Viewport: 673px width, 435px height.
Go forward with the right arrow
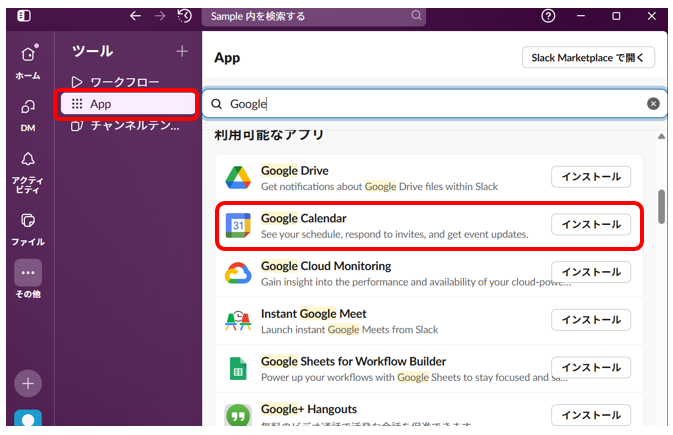(160, 16)
